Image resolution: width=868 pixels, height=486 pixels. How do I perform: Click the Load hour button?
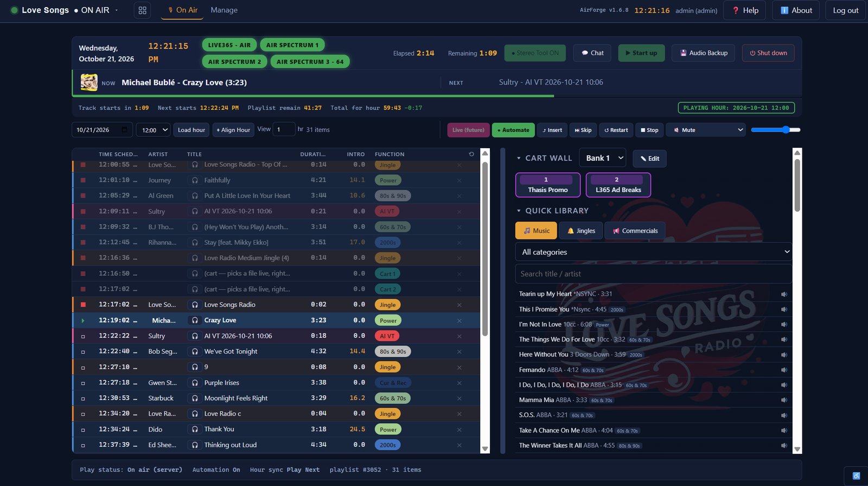192,130
